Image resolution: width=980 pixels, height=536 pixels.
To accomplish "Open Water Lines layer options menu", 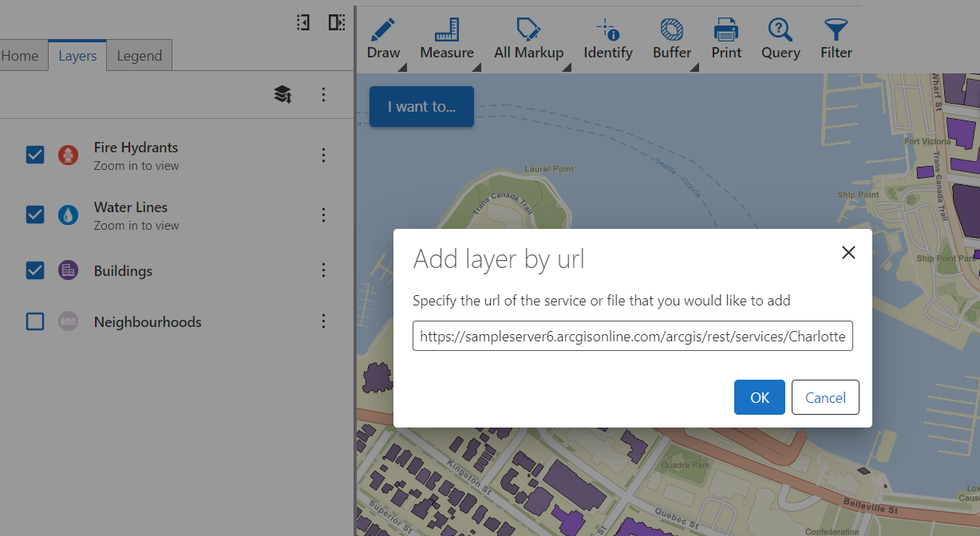I will 323,215.
